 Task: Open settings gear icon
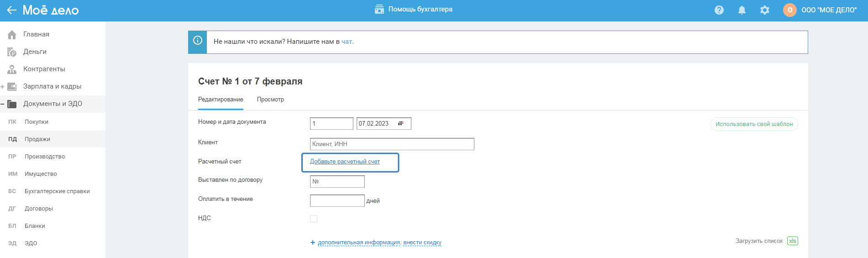coord(765,10)
